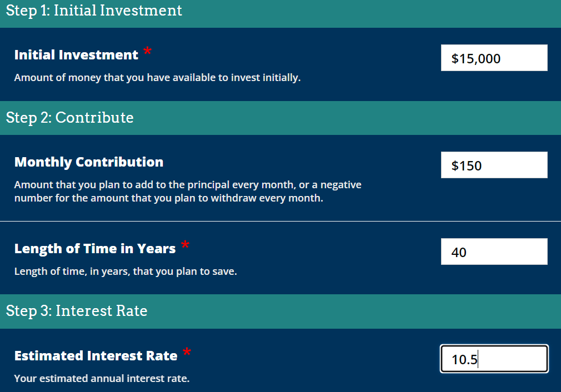Select the 'Step 2: Contribute' section header

pos(69,118)
